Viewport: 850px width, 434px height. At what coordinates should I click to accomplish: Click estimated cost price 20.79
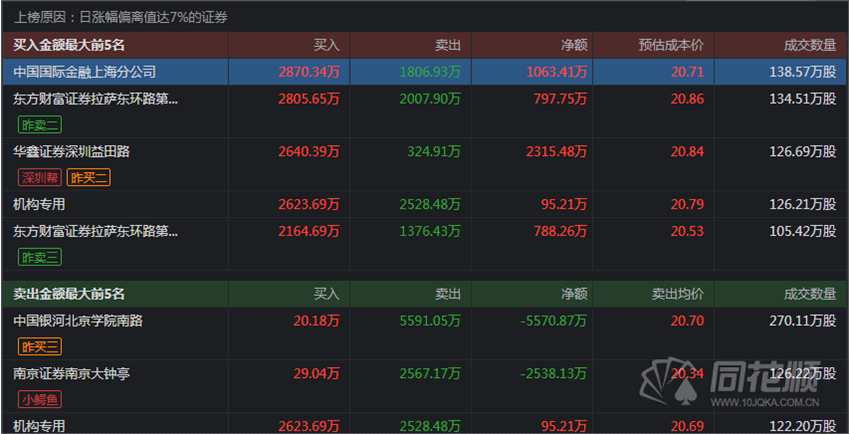pyautogui.click(x=687, y=204)
